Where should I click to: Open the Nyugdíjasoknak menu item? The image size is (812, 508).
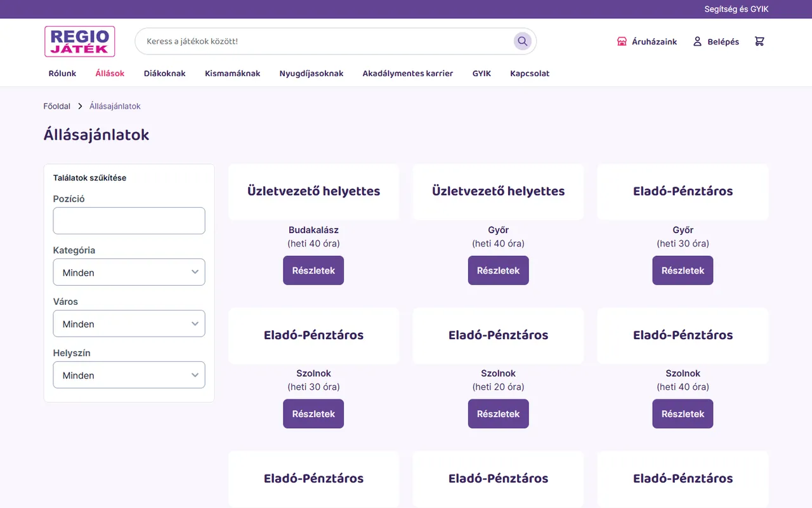pos(311,74)
